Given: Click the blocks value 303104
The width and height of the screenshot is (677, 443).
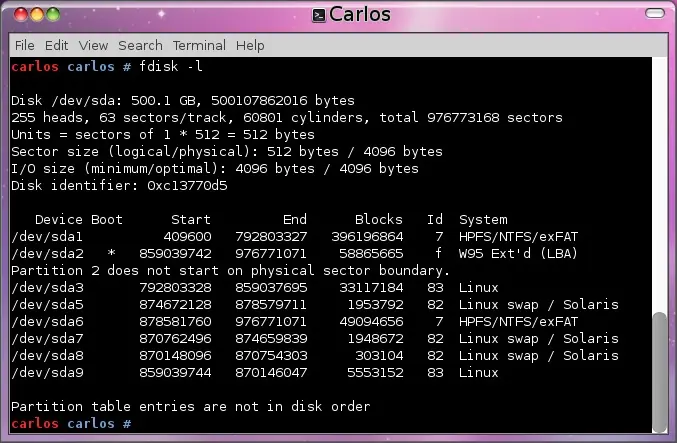Looking at the screenshot, I should pyautogui.click(x=379, y=355).
